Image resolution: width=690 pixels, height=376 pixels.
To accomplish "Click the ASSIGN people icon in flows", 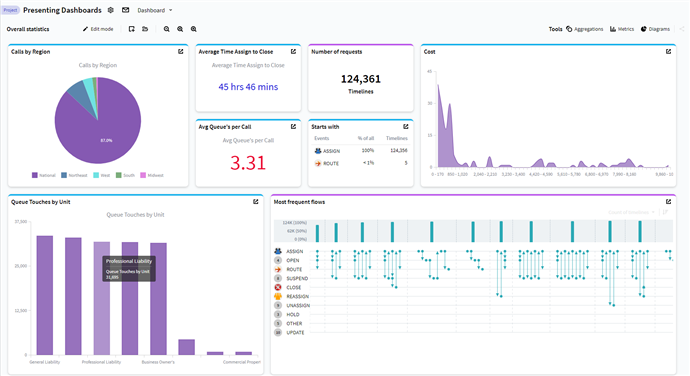I will (278, 251).
